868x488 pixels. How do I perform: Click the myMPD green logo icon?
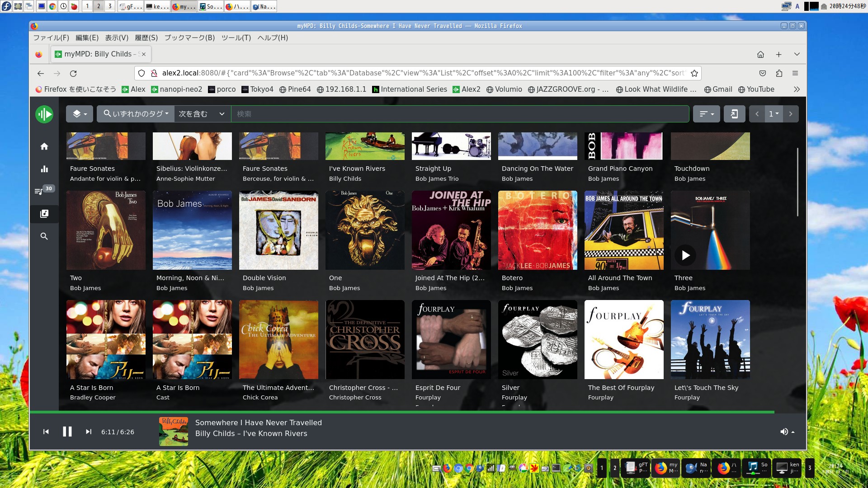click(x=44, y=114)
